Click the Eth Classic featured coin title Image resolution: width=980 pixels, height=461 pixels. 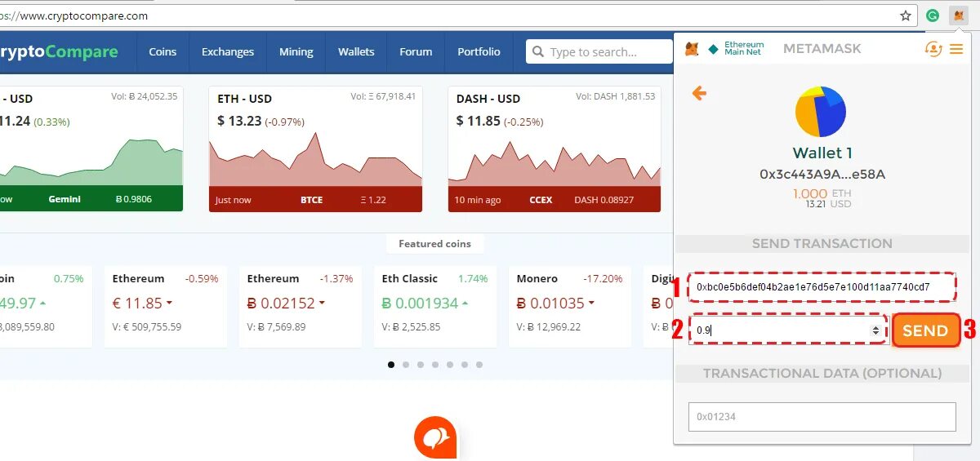(x=410, y=278)
